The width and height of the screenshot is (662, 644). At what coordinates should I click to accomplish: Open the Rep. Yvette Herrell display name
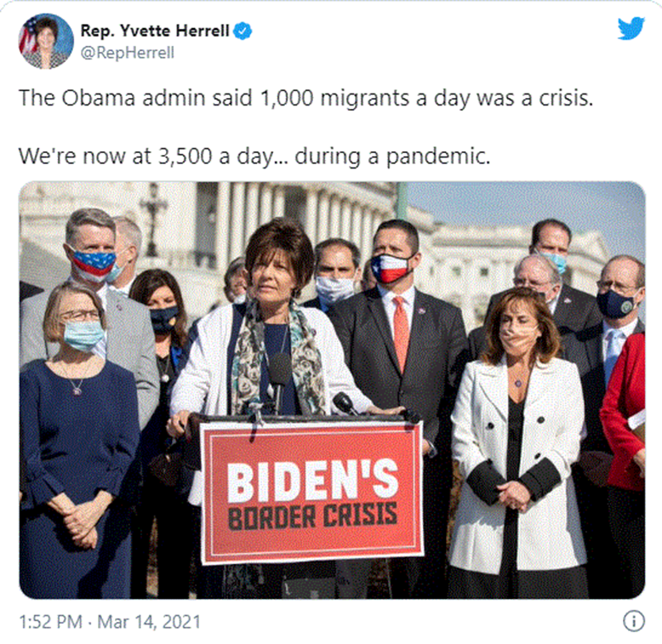[155, 31]
